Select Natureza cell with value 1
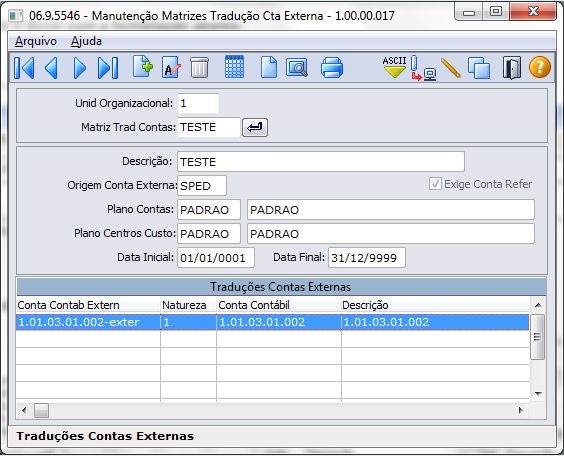The width and height of the screenshot is (564, 456). point(188,322)
